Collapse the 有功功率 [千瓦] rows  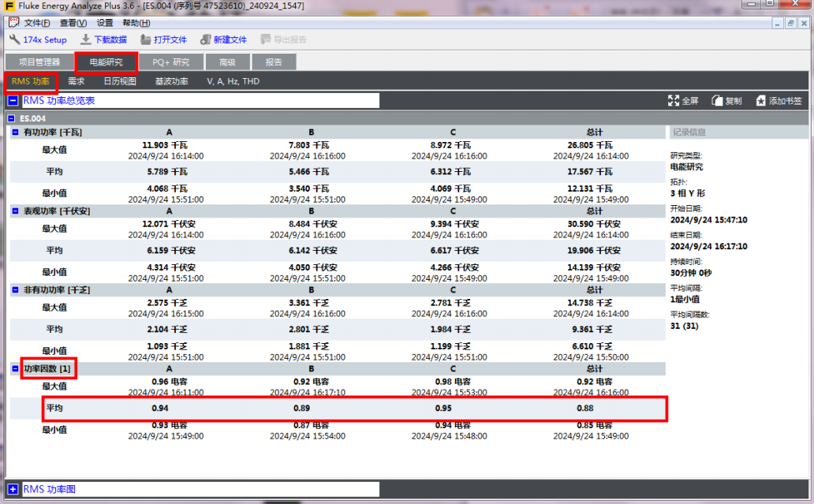(x=16, y=133)
